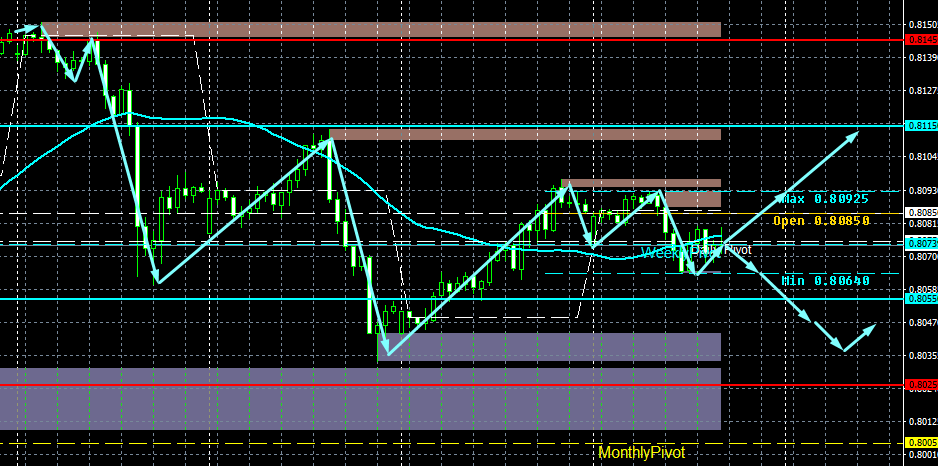Viewport: 938px width, 466px height.
Task: Click the red 0.8025 price tag
Action: pos(922,384)
